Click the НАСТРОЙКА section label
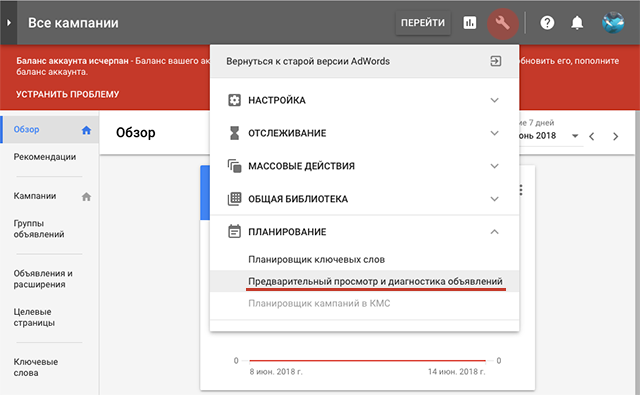Image resolution: width=640 pixels, height=395 pixels. click(x=277, y=100)
